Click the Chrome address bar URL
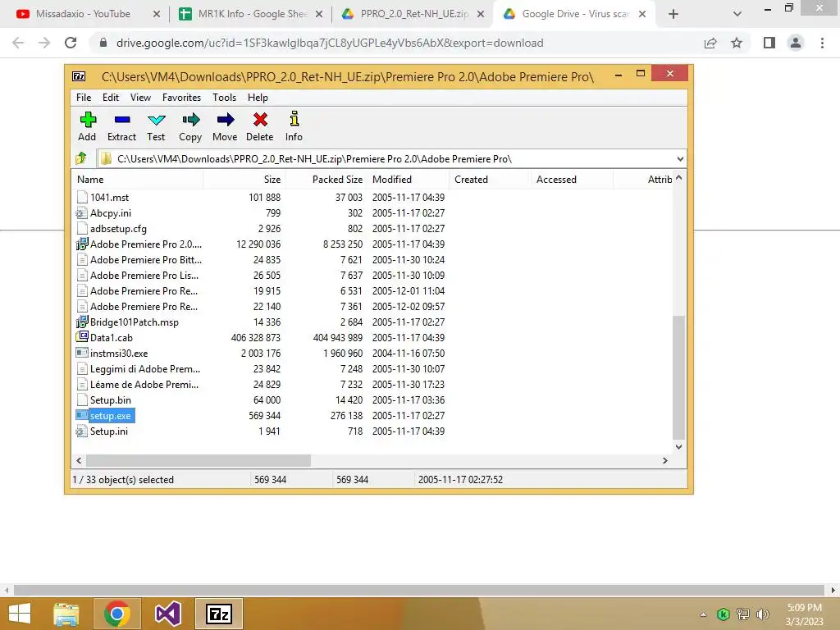The image size is (840, 630). pyautogui.click(x=330, y=43)
